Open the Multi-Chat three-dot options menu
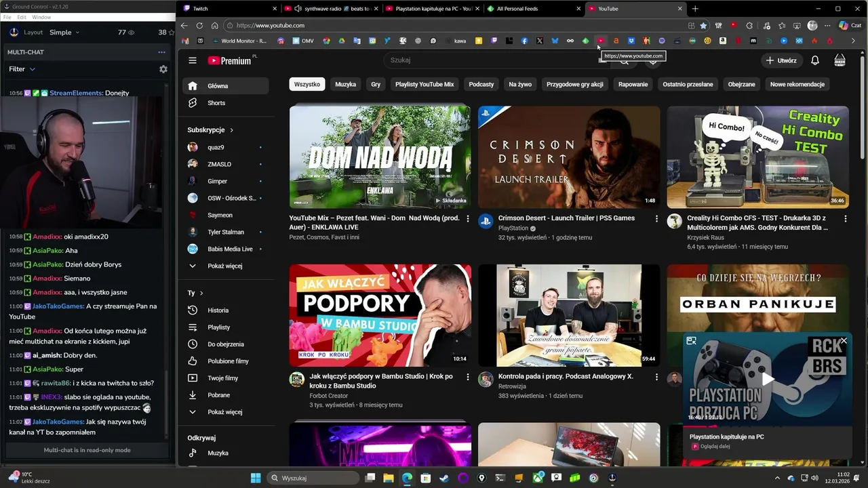Image resolution: width=868 pixels, height=488 pixels. click(161, 52)
